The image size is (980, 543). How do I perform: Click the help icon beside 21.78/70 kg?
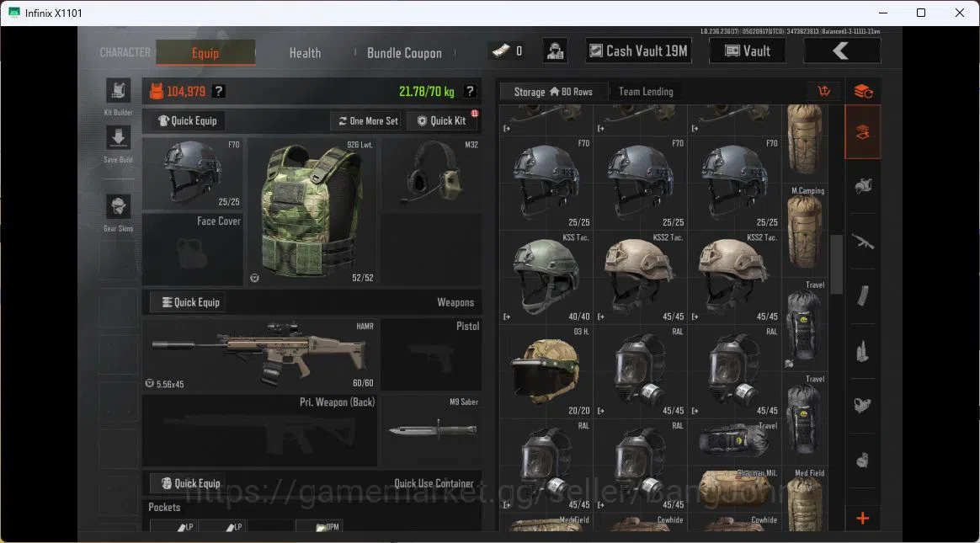470,91
